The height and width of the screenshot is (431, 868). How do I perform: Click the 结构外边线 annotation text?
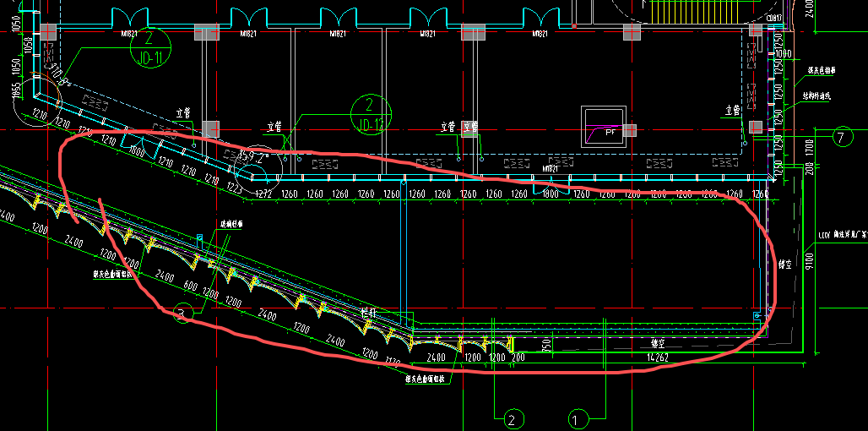(x=816, y=95)
